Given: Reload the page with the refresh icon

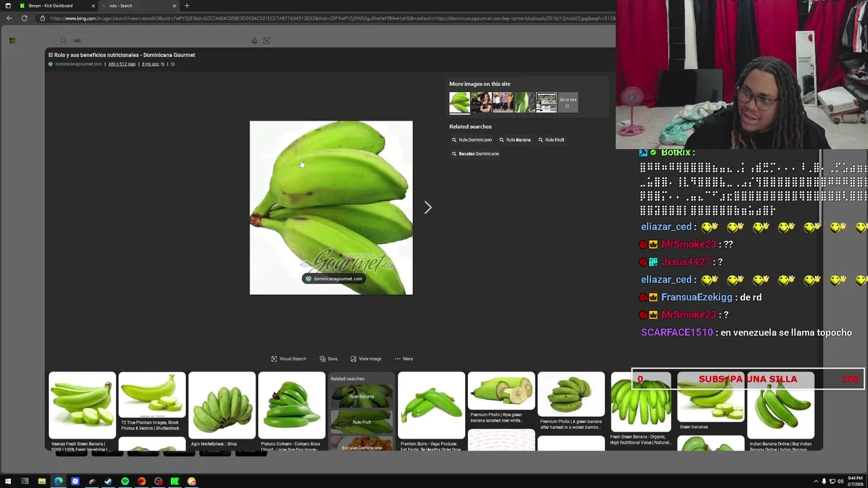Looking at the screenshot, I should pyautogui.click(x=24, y=18).
